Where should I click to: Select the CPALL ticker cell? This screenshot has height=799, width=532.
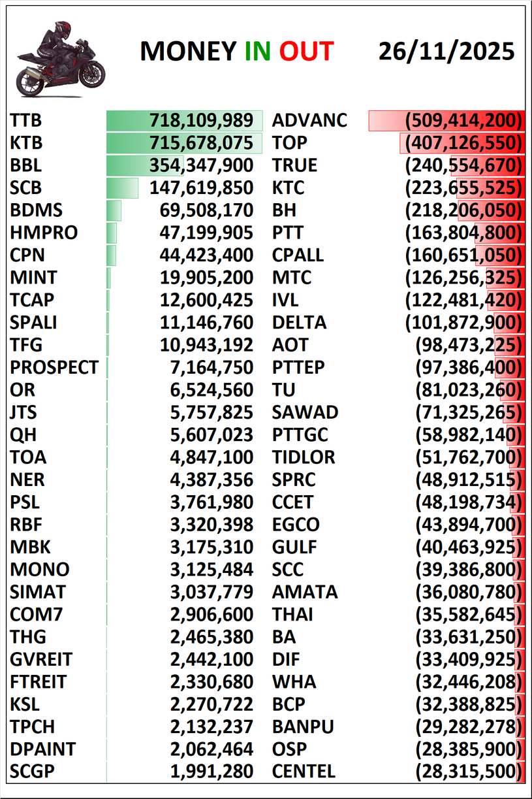(298, 255)
